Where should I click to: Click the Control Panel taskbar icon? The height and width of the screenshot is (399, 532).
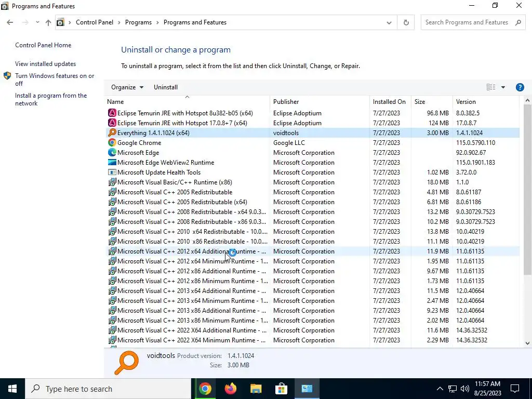coord(307,389)
